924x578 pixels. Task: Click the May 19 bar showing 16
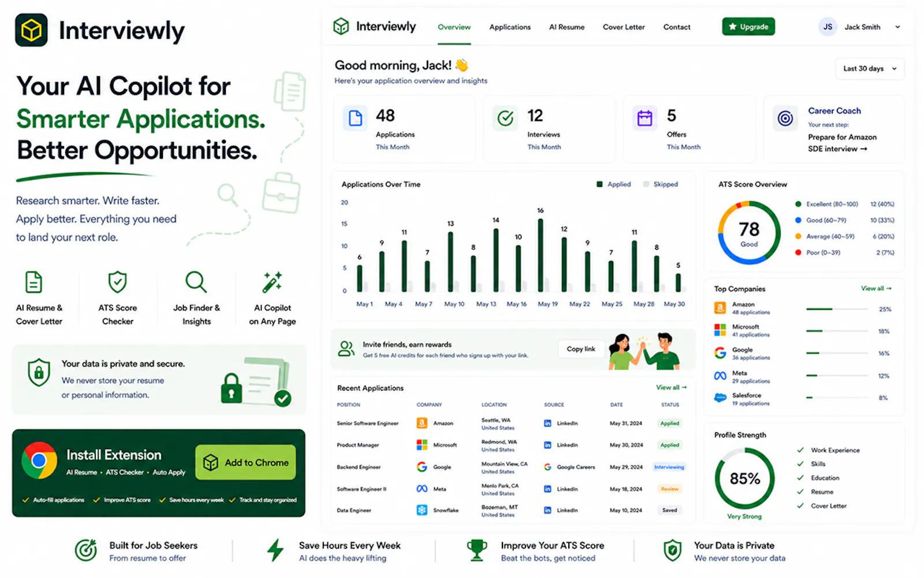541,255
